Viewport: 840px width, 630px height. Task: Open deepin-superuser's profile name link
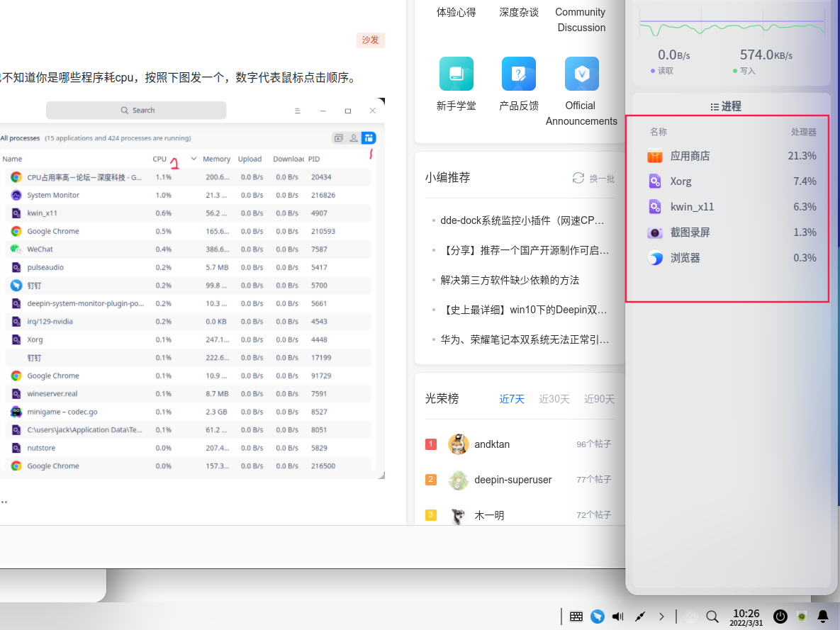(x=513, y=480)
